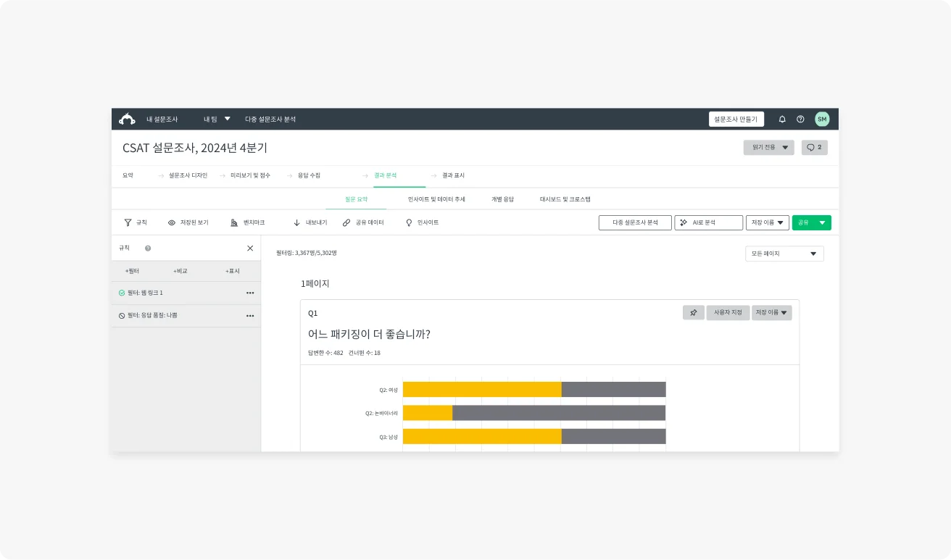Show 저장된 보기 with the eye icon
Screen dimensions: 951x560
[x=172, y=222]
